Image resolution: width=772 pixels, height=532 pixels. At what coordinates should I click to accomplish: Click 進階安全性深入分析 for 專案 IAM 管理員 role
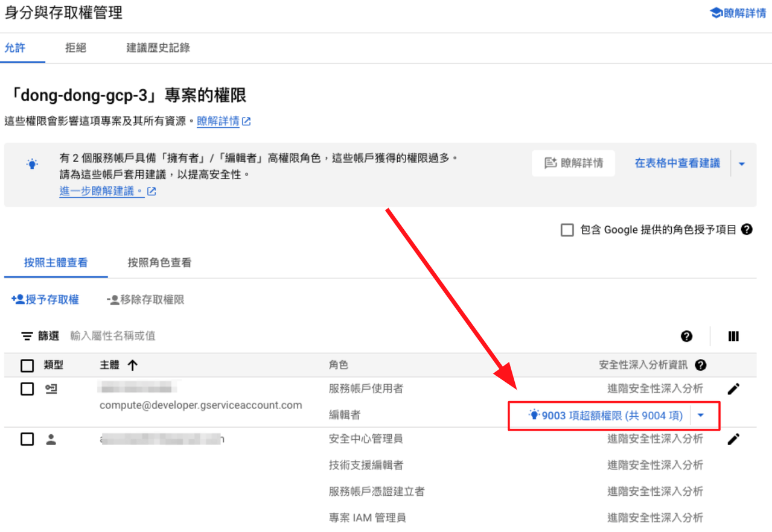coord(655,518)
